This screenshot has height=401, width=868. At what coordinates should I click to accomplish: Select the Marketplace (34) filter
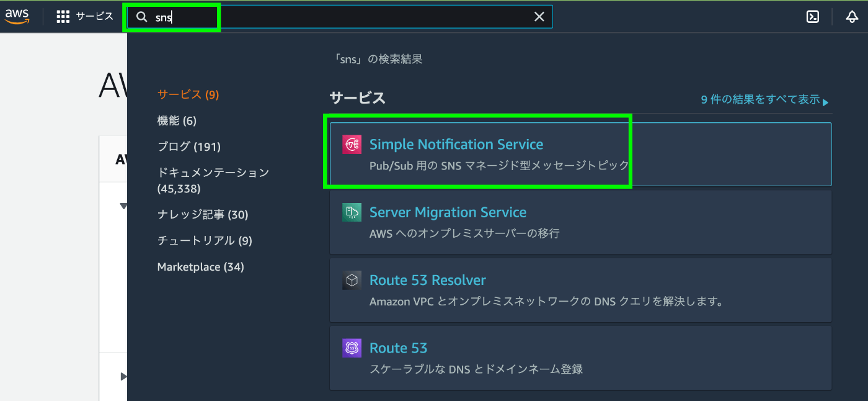coord(201,267)
